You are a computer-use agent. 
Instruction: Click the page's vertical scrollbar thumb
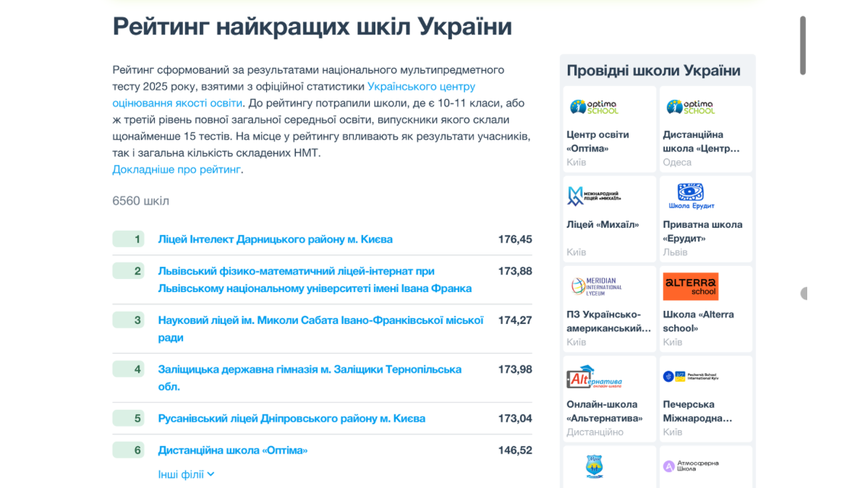point(803,45)
